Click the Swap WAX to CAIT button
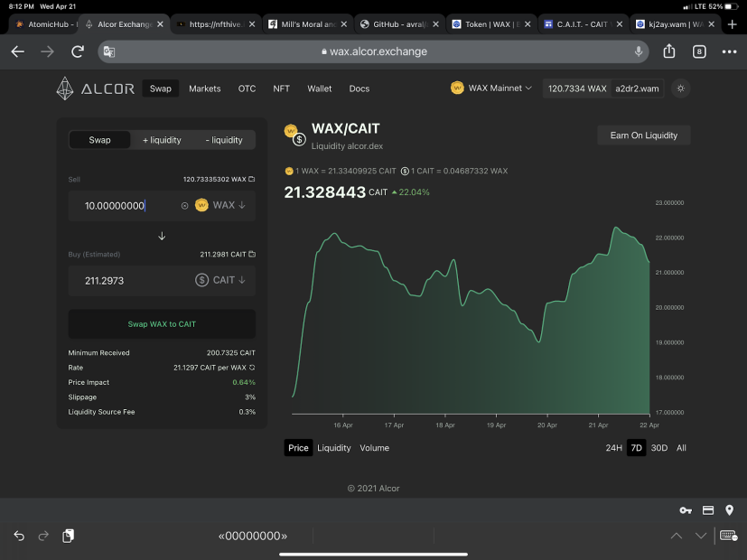 (162, 324)
